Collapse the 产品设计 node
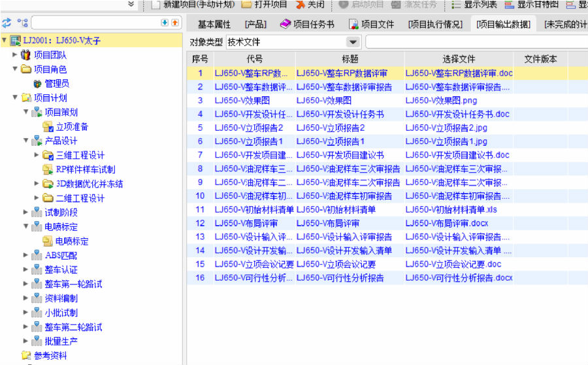 coord(25,141)
